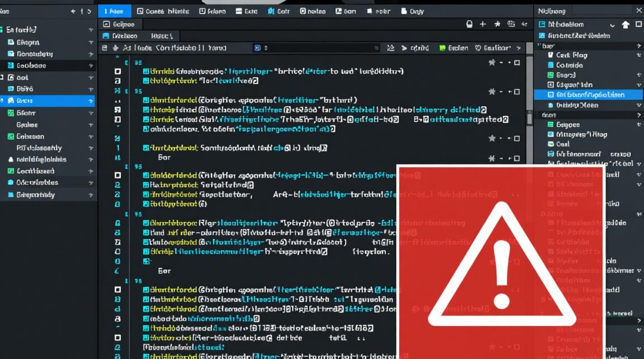644x359 pixels.
Task: Click the star icon on first code block
Action: pyautogui.click(x=492, y=63)
